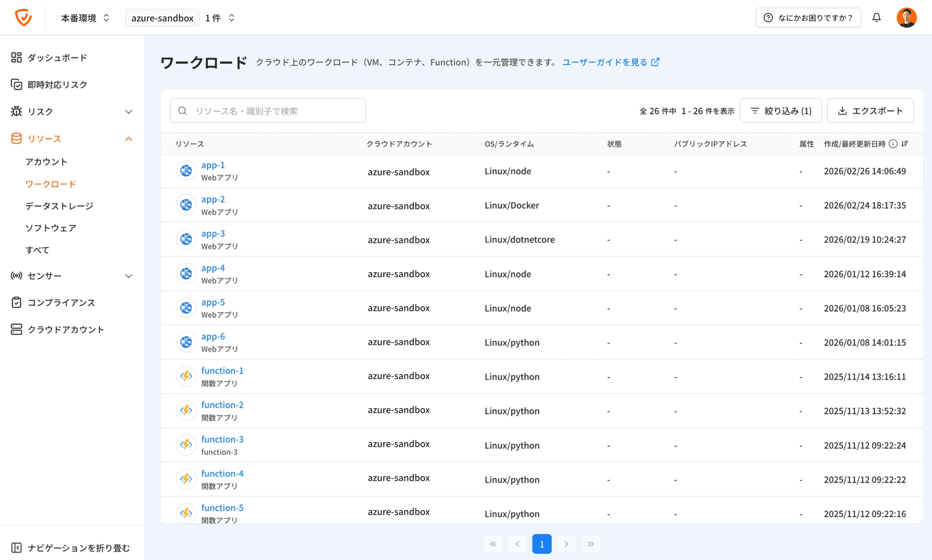This screenshot has height=560, width=932.
Task: Select データストレージ in the sidebar
Action: pyautogui.click(x=59, y=206)
